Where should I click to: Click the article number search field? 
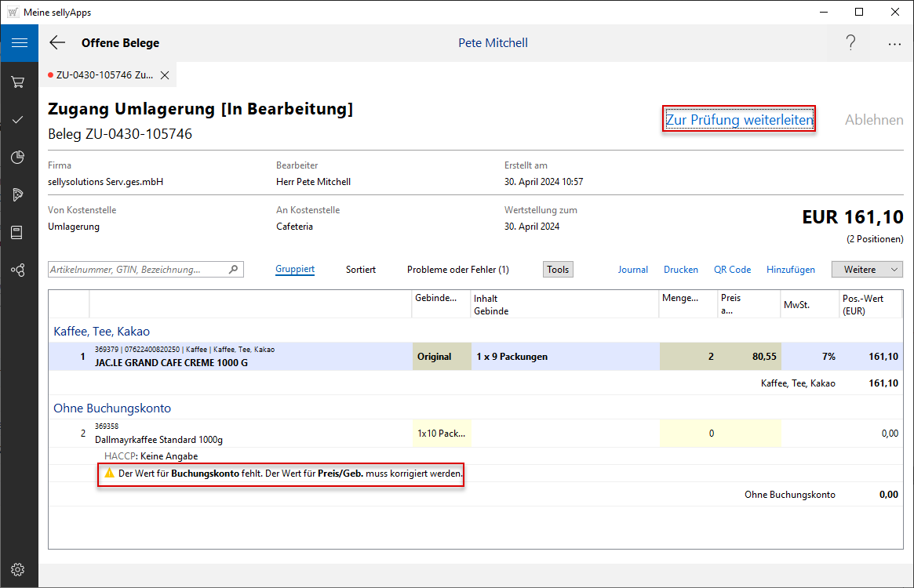pos(137,270)
